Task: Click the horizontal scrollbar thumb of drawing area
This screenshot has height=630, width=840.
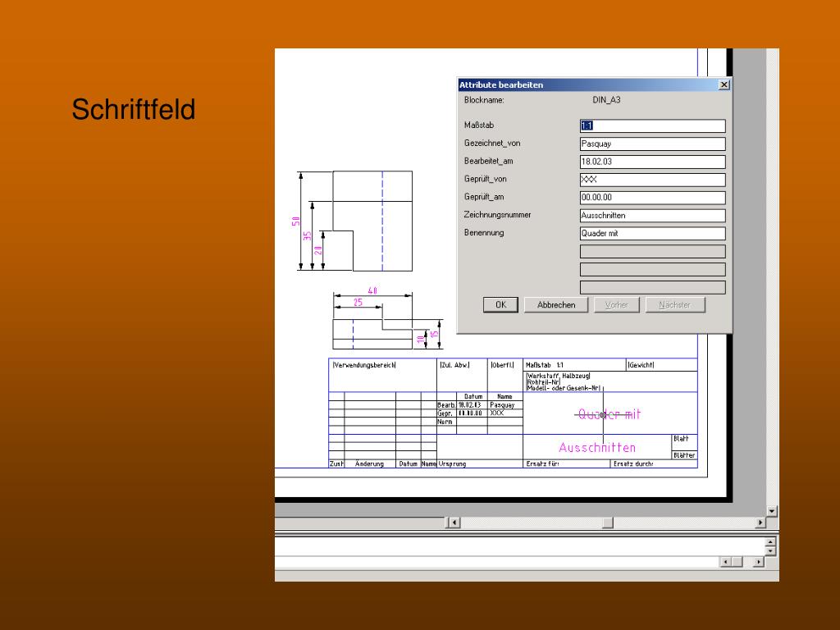Action: [x=608, y=523]
